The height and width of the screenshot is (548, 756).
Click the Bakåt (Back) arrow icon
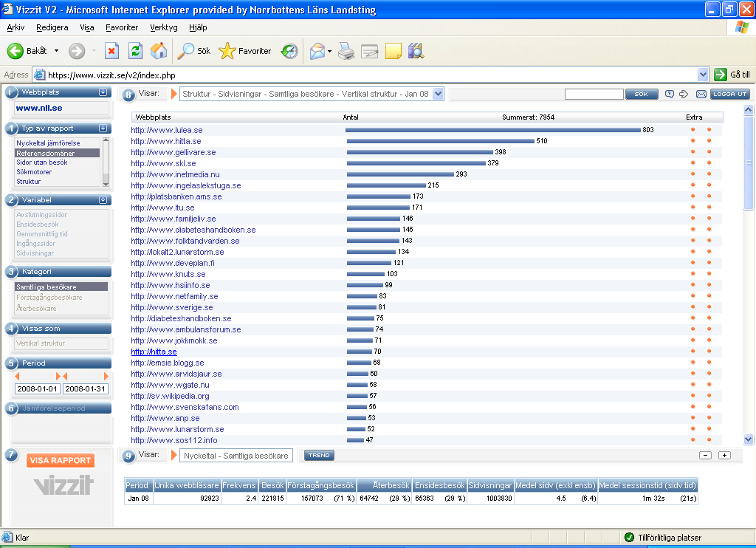click(15, 51)
